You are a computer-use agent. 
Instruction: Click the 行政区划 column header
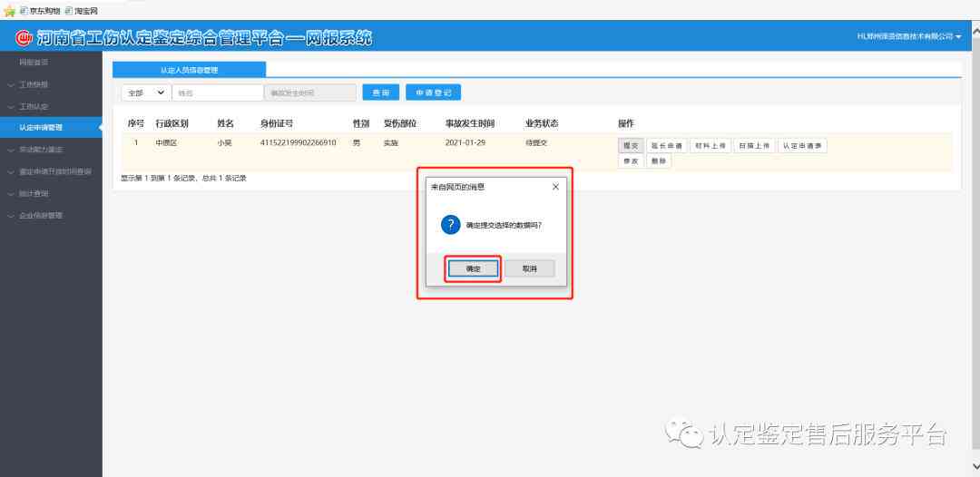[171, 123]
